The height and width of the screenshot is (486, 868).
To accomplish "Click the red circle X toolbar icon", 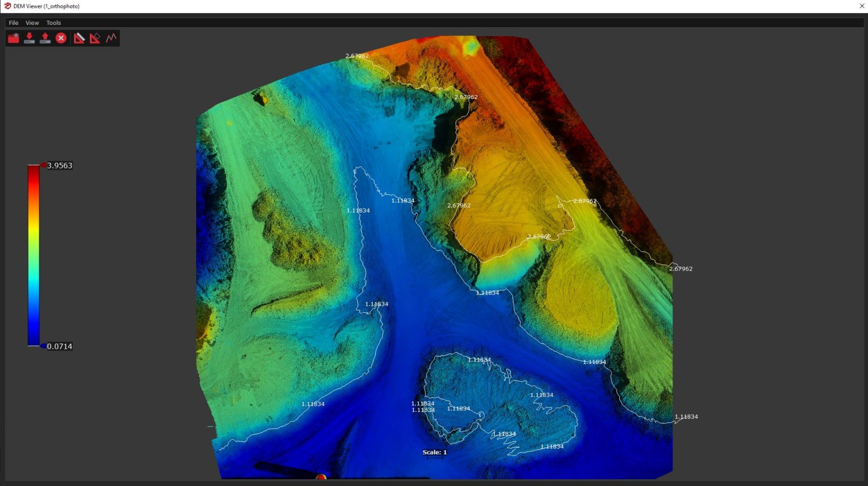I will (61, 38).
